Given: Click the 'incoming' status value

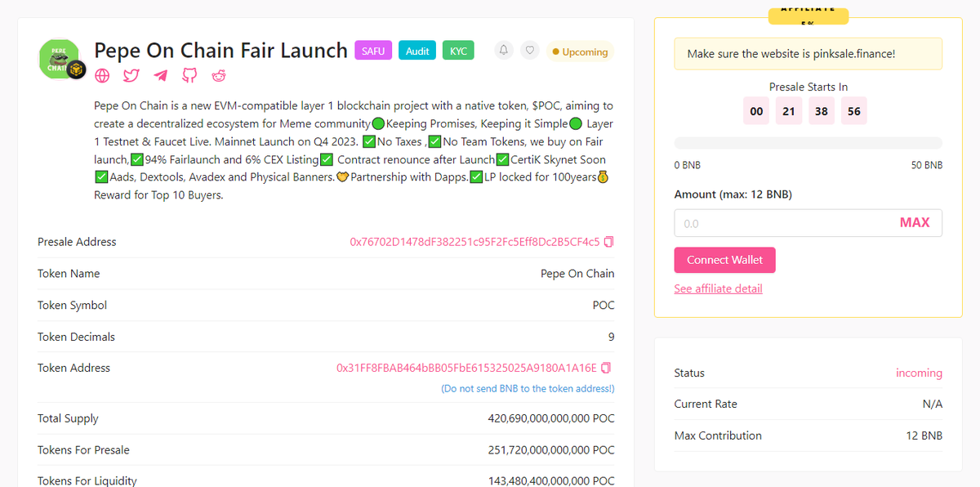Looking at the screenshot, I should point(919,373).
